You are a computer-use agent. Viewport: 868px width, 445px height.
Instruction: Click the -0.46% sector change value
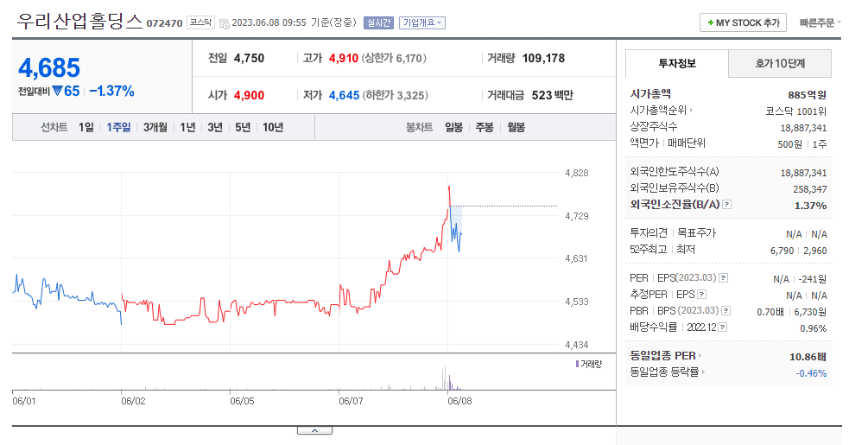coord(811,373)
